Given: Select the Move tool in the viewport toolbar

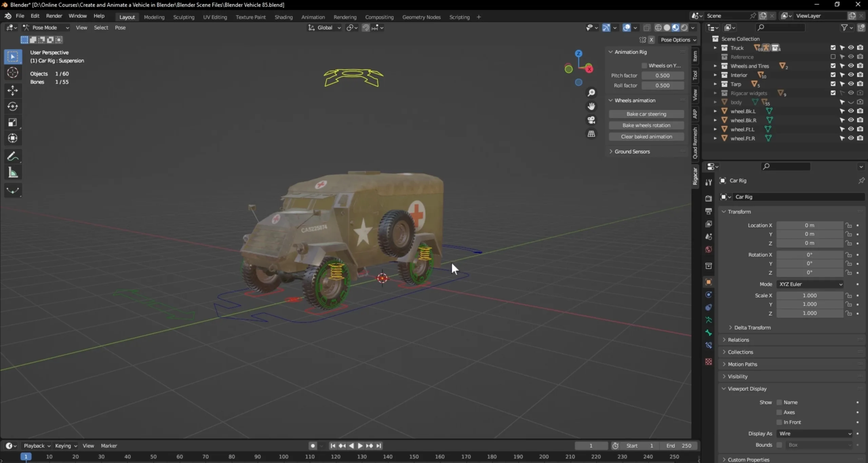Looking at the screenshot, I should point(13,90).
